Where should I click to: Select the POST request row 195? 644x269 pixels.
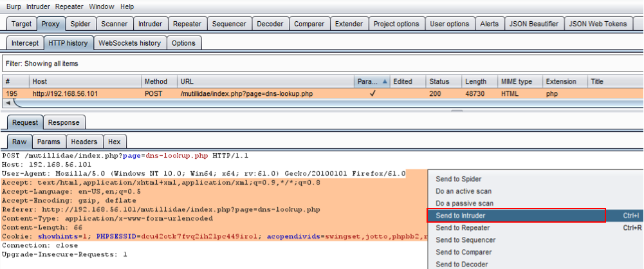pos(193,93)
